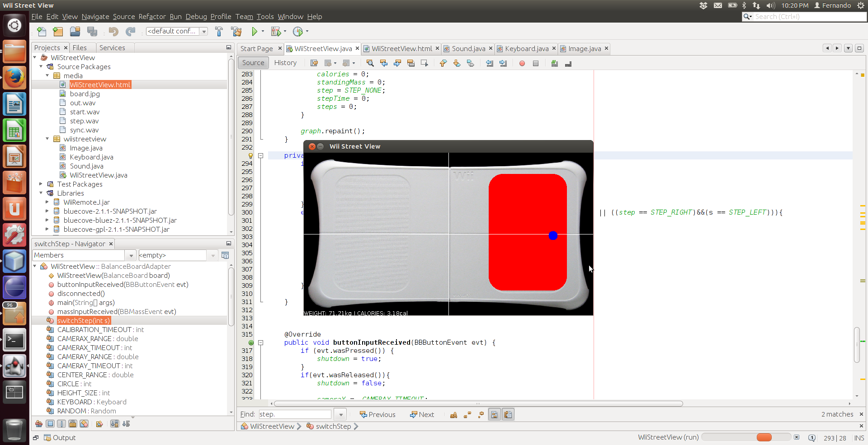Toggle Show Inner Classes in Navigator
Viewport: 868px width, 445px height.
click(x=84, y=424)
